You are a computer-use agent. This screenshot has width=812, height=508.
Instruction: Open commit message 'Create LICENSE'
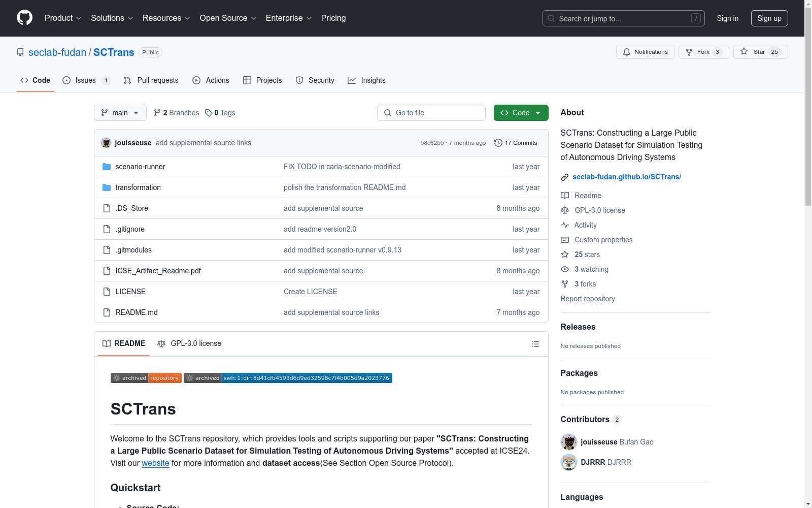click(x=311, y=292)
